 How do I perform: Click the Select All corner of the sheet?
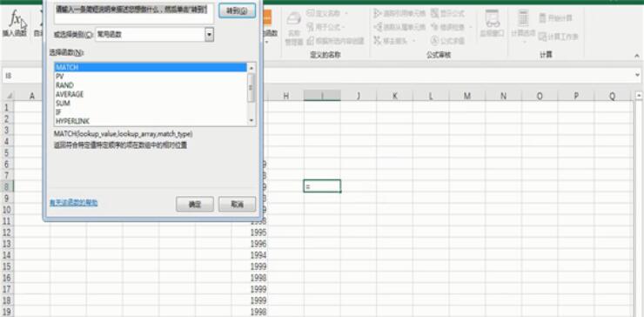[x=8, y=96]
